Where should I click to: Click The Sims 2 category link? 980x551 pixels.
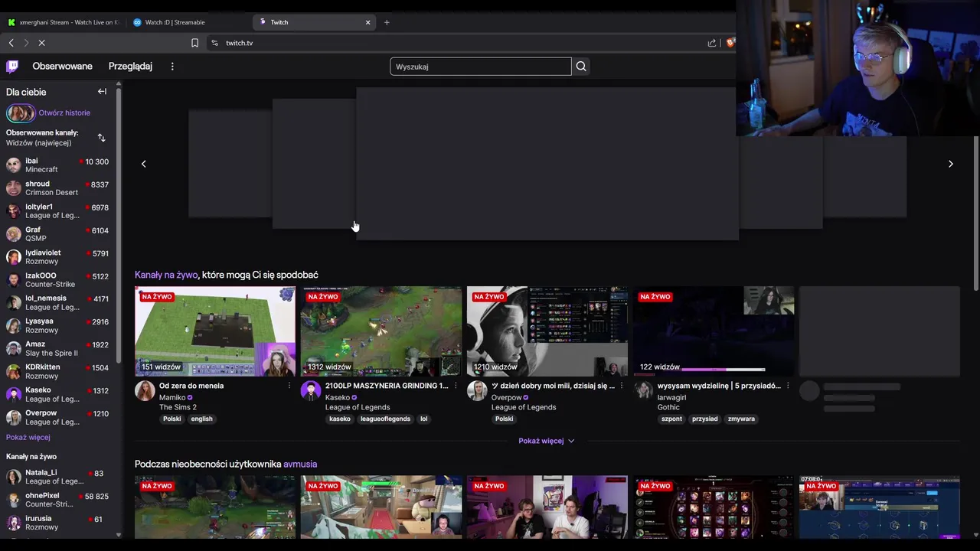tap(178, 407)
